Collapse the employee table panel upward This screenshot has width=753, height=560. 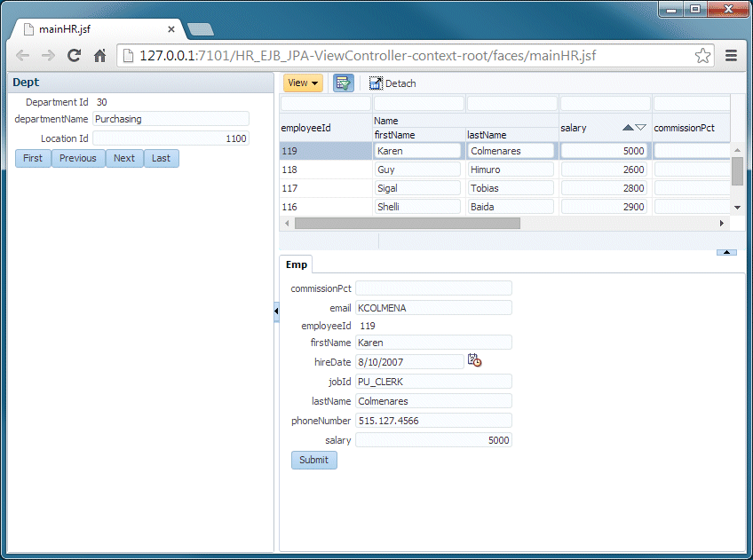click(726, 252)
